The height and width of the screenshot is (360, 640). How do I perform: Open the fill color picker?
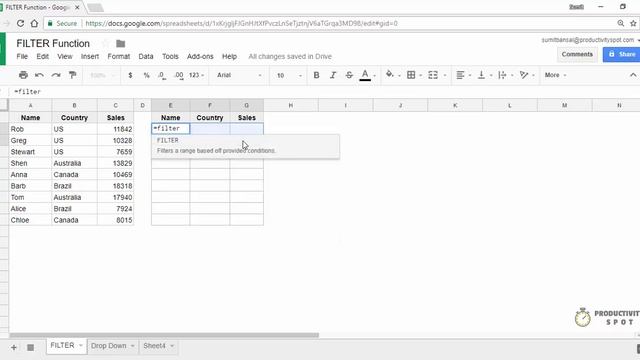[x=390, y=75]
